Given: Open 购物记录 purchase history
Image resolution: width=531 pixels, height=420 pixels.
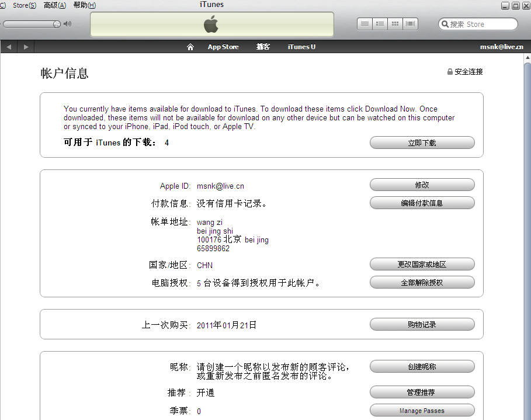Looking at the screenshot, I should click(x=422, y=324).
